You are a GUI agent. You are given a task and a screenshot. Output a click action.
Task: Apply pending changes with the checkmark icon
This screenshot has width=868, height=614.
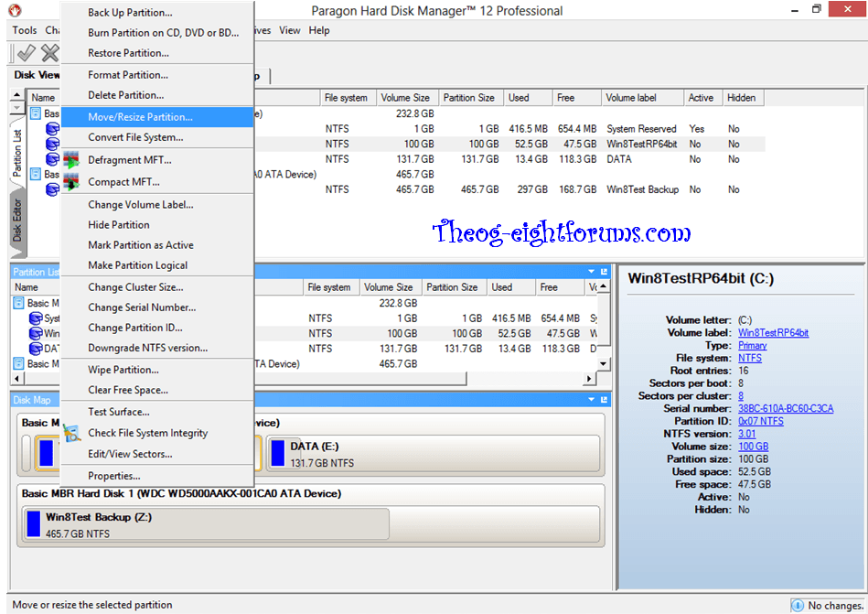point(26,53)
